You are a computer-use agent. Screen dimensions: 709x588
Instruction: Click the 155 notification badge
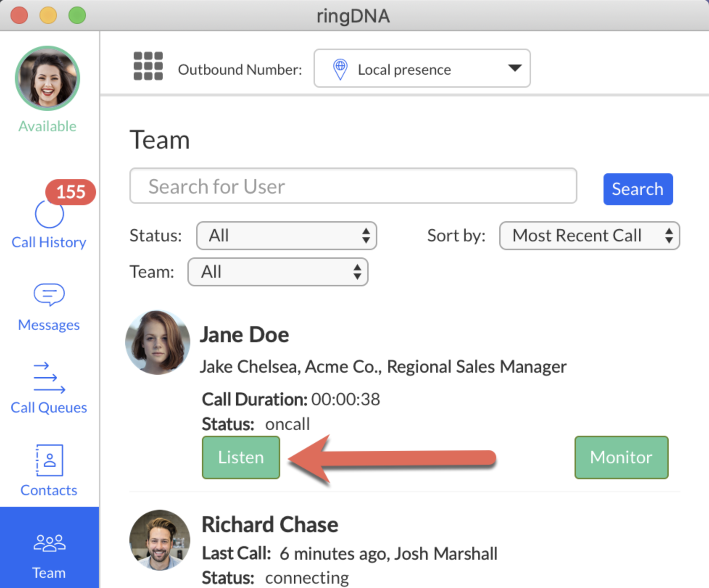71,192
